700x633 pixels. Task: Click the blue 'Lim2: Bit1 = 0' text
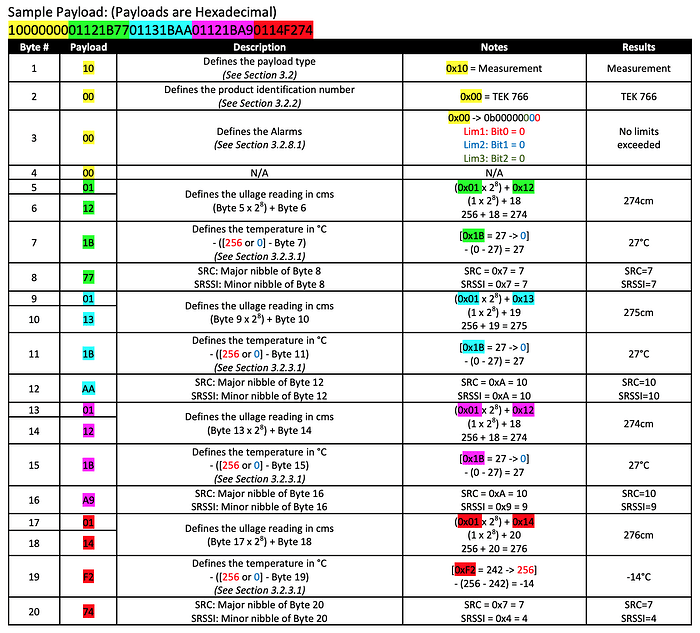coord(494,145)
